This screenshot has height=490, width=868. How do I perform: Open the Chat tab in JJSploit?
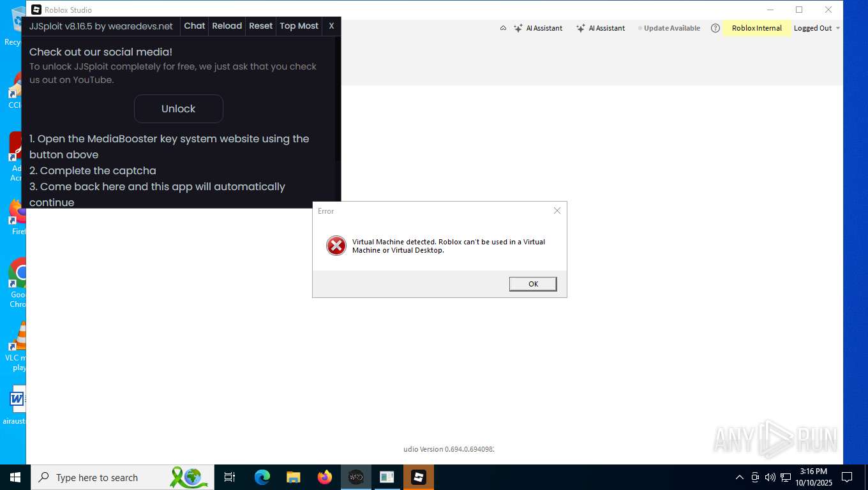tap(195, 26)
